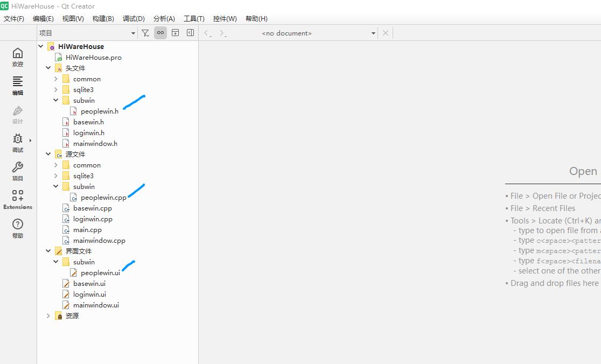Open the Welcome mode
The image size is (601, 364).
click(18, 57)
